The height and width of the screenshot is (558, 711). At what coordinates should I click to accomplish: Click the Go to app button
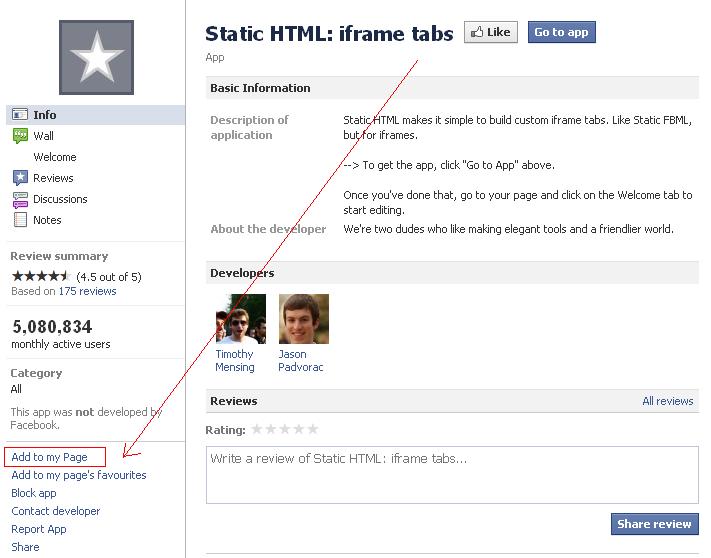561,32
